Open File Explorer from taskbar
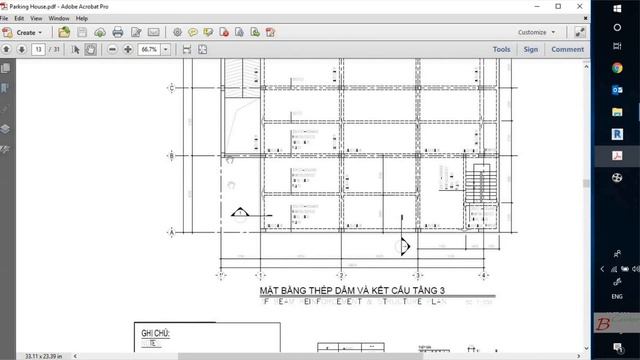The height and width of the screenshot is (360, 640). 617,112
